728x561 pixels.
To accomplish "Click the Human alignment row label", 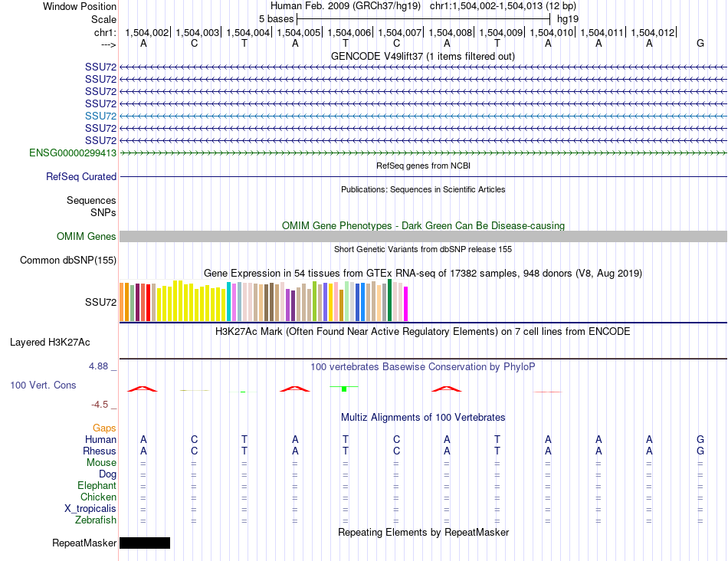I will coord(100,439).
